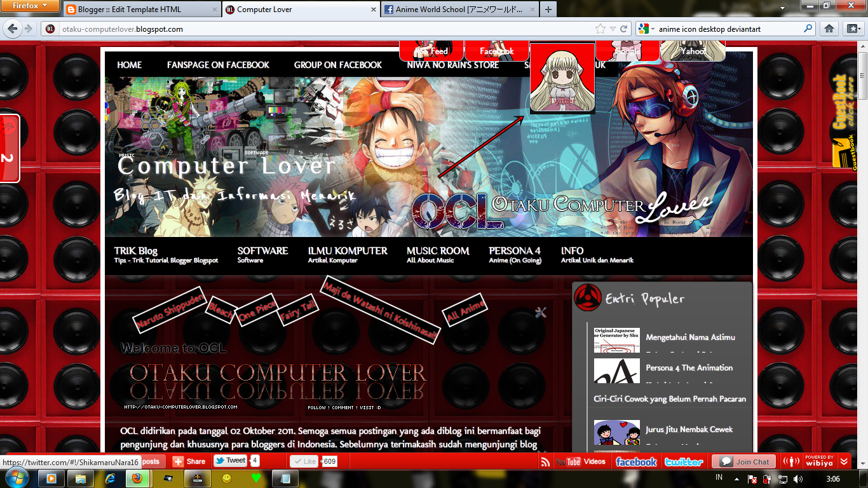Open the bookmarks menu button
This screenshot has height=488, width=868.
pos(852,29)
